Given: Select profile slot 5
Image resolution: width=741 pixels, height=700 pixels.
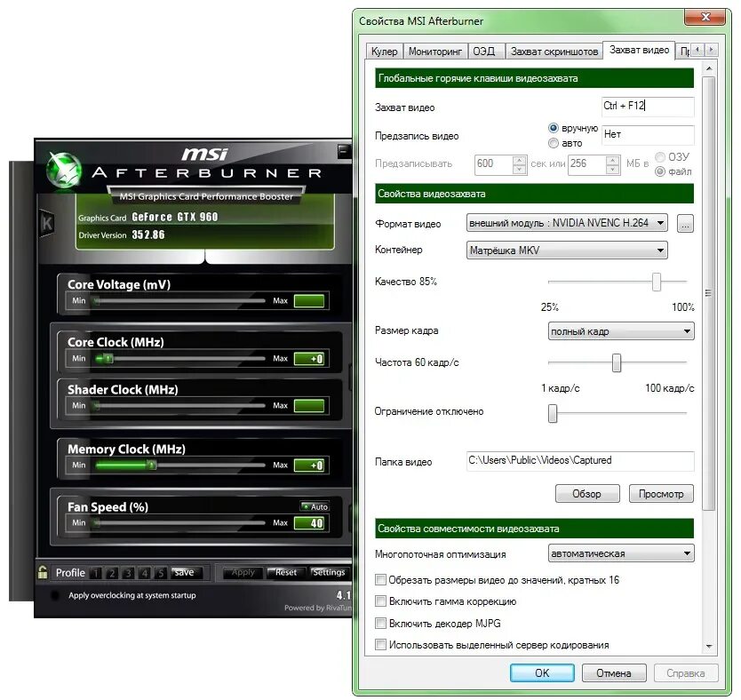Looking at the screenshot, I should tap(161, 573).
